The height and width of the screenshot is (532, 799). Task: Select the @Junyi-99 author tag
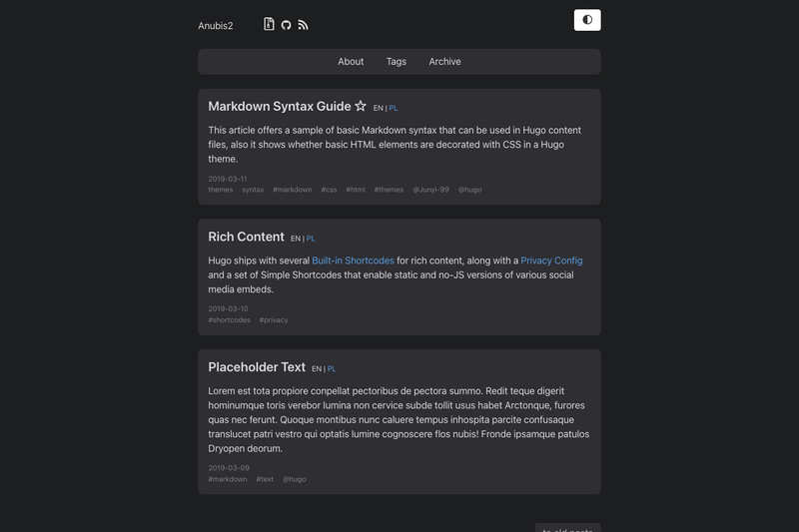pos(430,190)
